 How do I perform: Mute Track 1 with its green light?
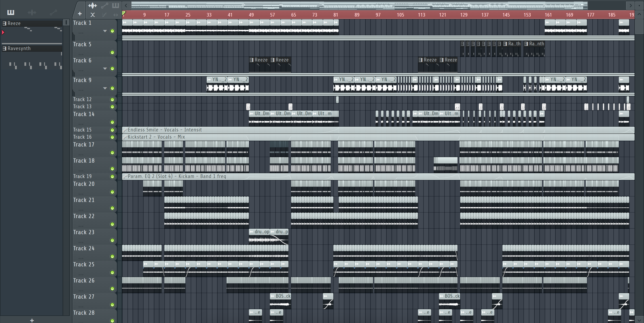112,31
